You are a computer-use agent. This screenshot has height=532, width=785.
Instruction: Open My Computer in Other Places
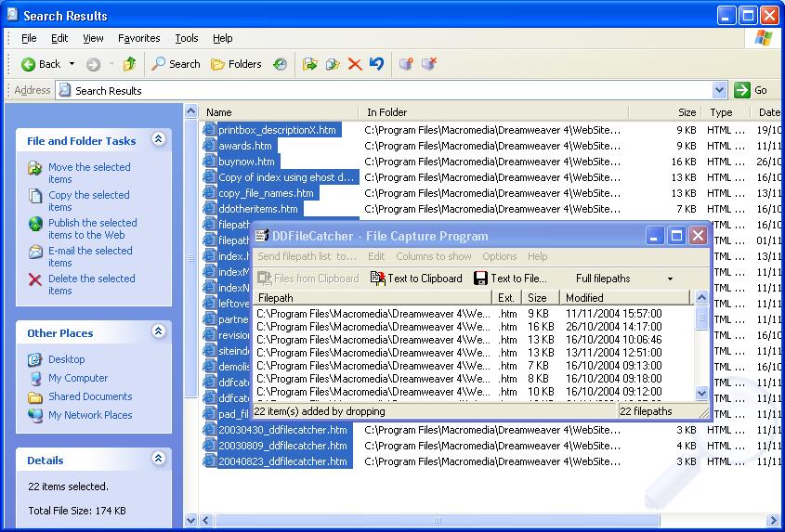pyautogui.click(x=78, y=378)
